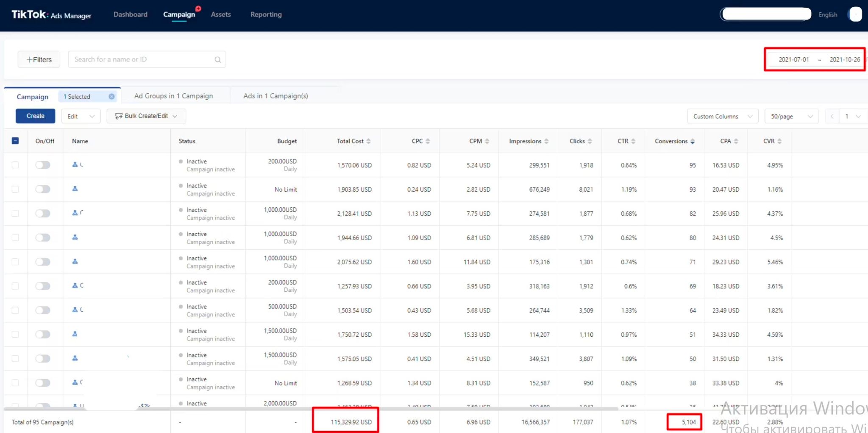Click campaign icon in 1,503.54 USD row
The image size is (868, 433).
click(x=75, y=310)
